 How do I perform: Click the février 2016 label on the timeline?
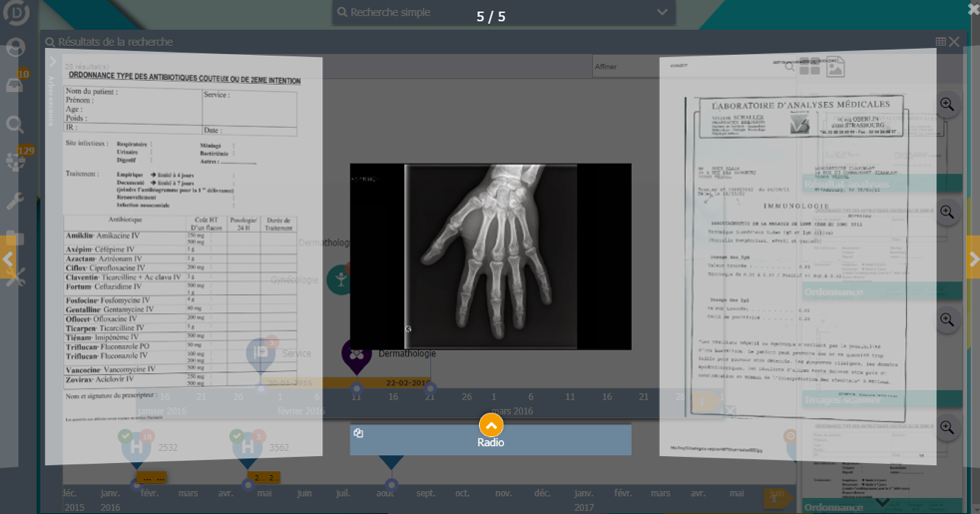point(301,411)
